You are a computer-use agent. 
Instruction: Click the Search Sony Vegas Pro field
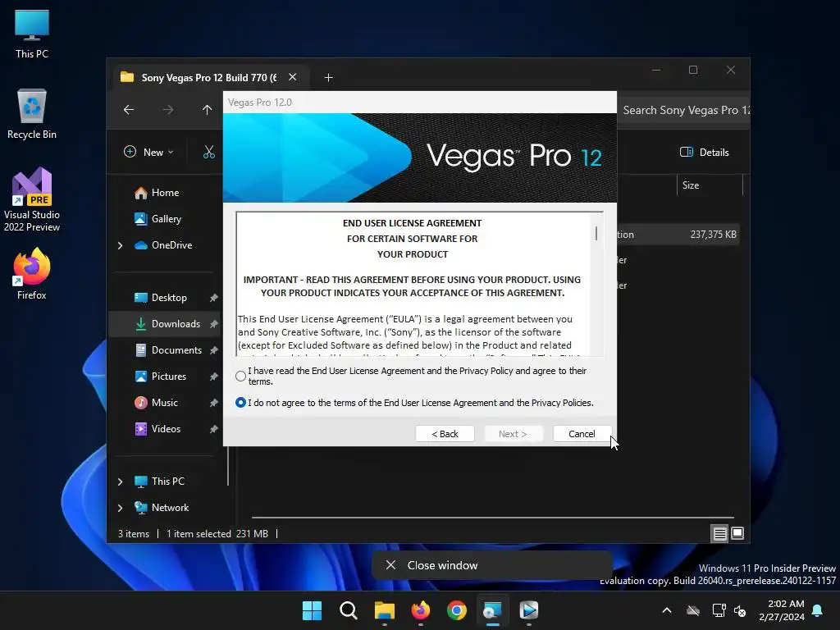pos(683,111)
